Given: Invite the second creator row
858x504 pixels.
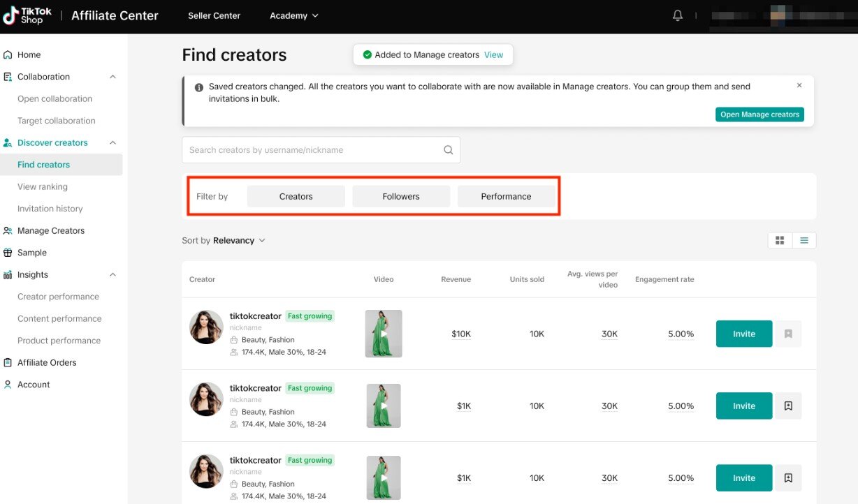Looking at the screenshot, I should pos(744,406).
